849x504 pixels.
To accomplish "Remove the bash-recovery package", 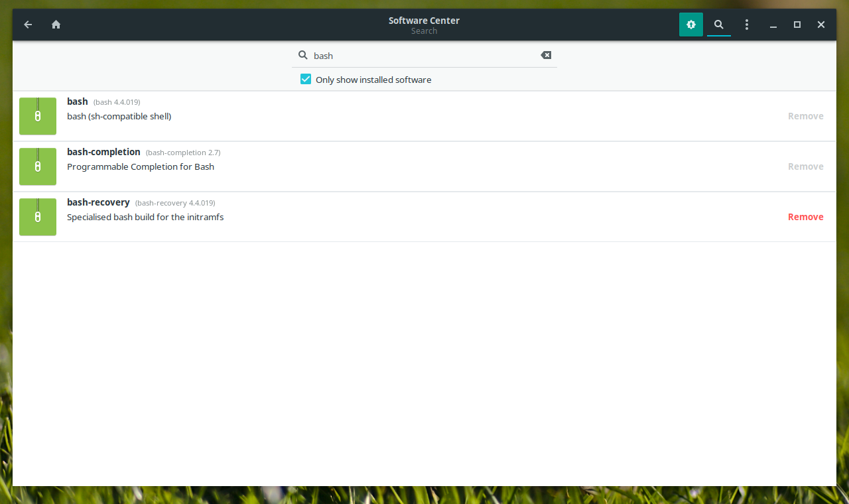I will 805,217.
